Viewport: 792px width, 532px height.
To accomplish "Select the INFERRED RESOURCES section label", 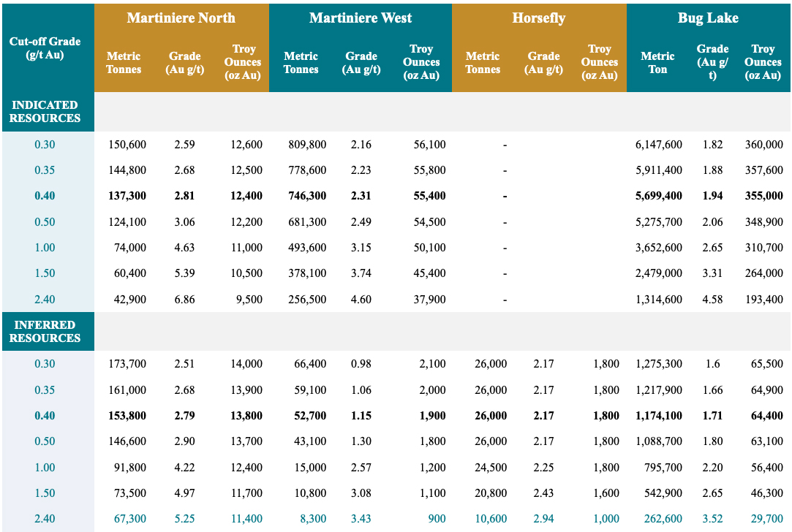I will tap(45, 331).
